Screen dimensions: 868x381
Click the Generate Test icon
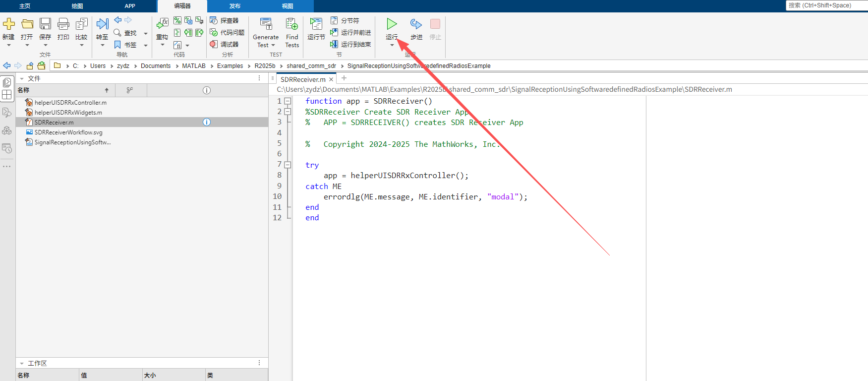tap(266, 24)
